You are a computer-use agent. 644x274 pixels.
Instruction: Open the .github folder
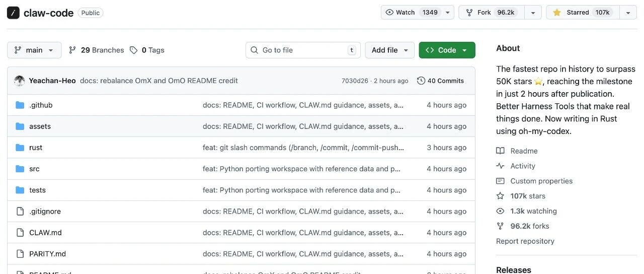(x=41, y=105)
